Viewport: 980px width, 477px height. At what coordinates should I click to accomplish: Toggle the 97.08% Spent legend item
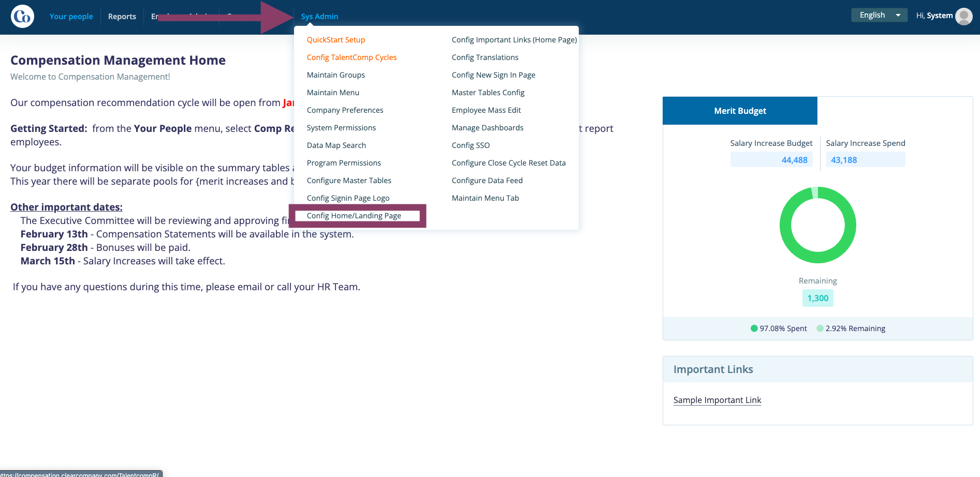pyautogui.click(x=779, y=329)
